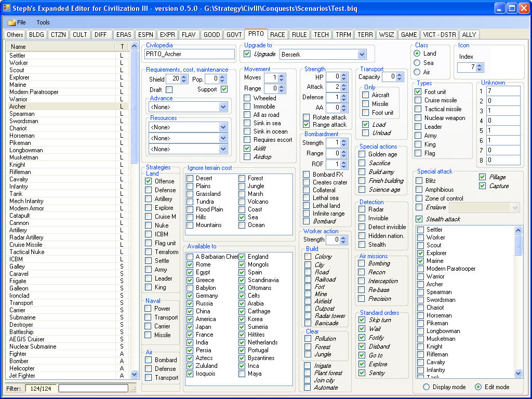Edit Unknown field 1 value
The image size is (532, 399).
pos(503,91)
